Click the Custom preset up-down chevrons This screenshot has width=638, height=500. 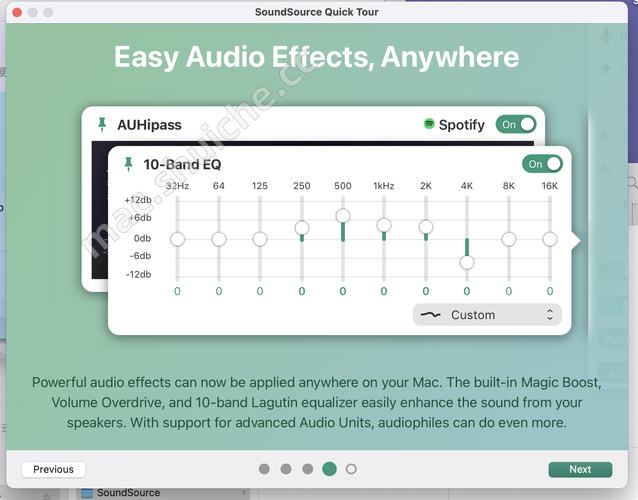[x=549, y=314]
